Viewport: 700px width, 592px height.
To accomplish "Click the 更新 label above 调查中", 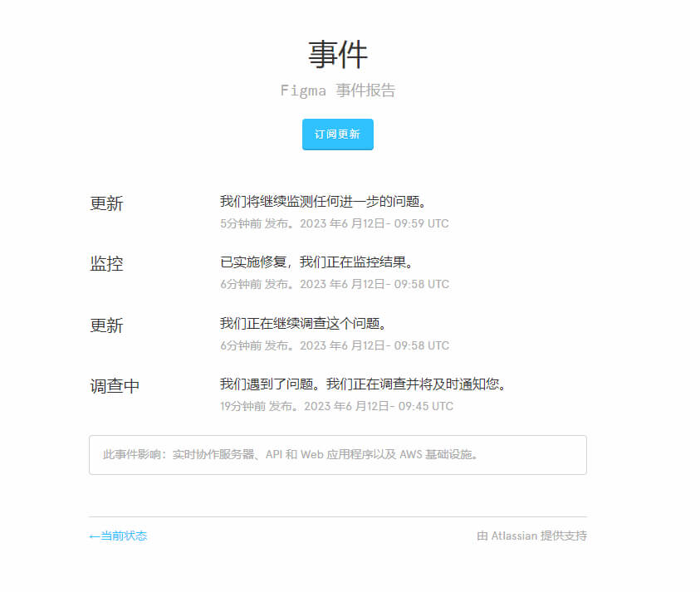I will click(x=106, y=326).
